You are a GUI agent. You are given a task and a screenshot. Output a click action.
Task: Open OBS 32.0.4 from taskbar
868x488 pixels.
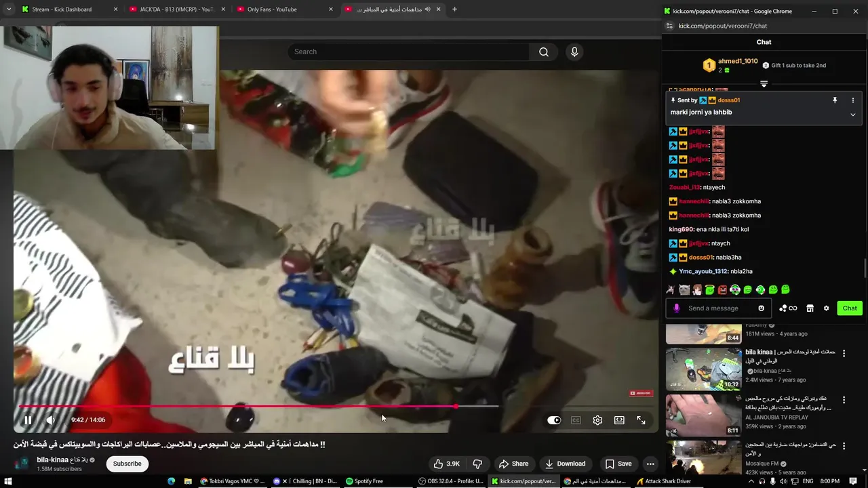451,481
